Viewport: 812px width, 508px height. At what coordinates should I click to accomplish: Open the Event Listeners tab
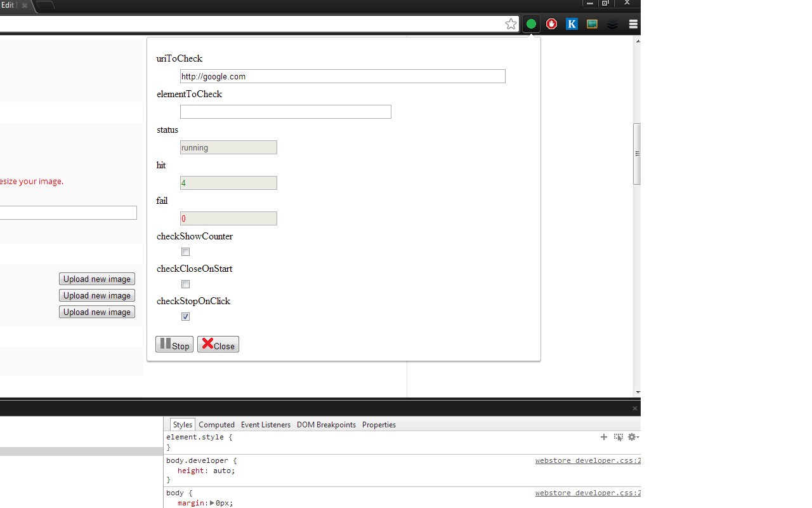tap(266, 424)
